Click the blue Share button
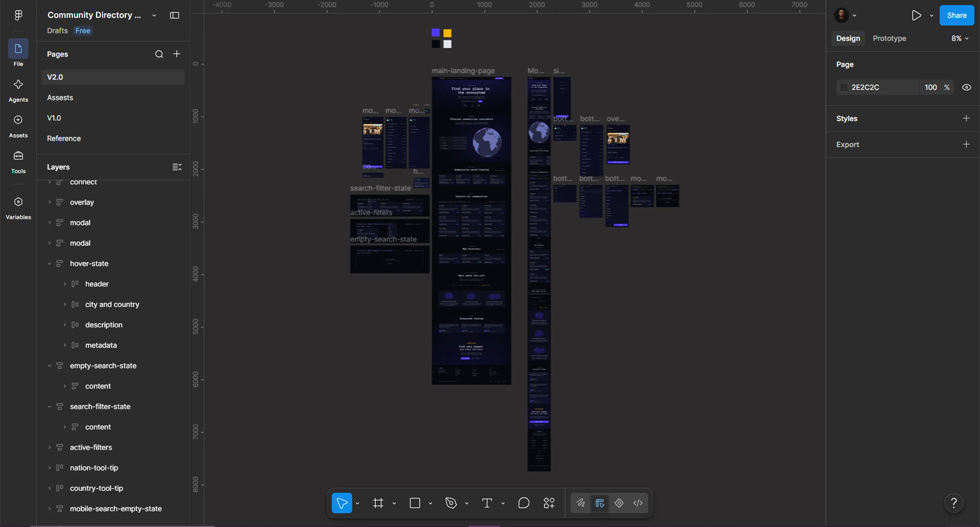The width and height of the screenshot is (980, 527). [x=956, y=15]
